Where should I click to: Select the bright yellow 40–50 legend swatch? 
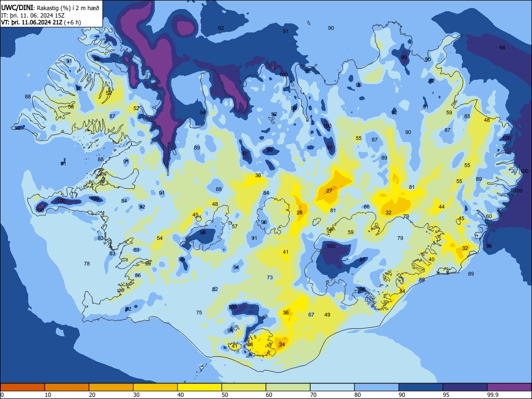[x=199, y=387]
